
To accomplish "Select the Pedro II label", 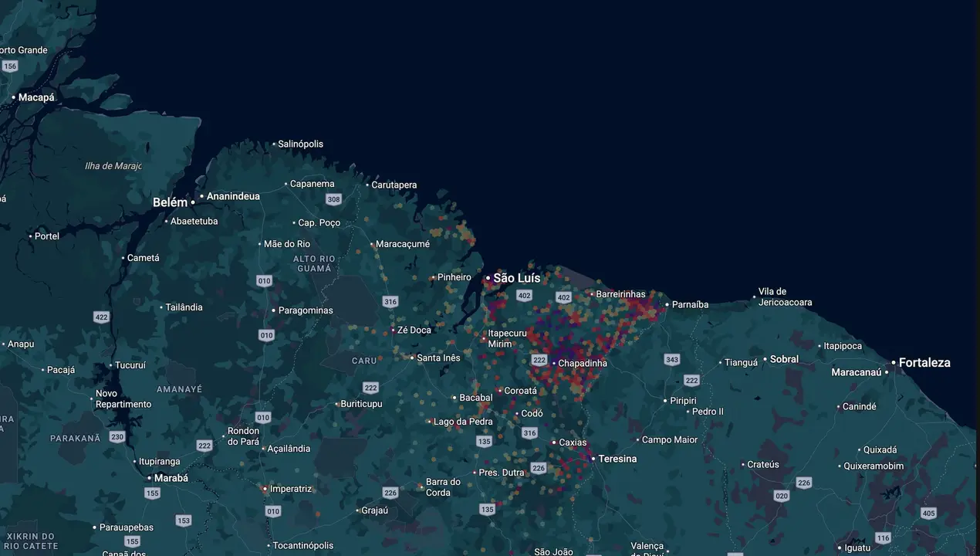I will tap(708, 412).
